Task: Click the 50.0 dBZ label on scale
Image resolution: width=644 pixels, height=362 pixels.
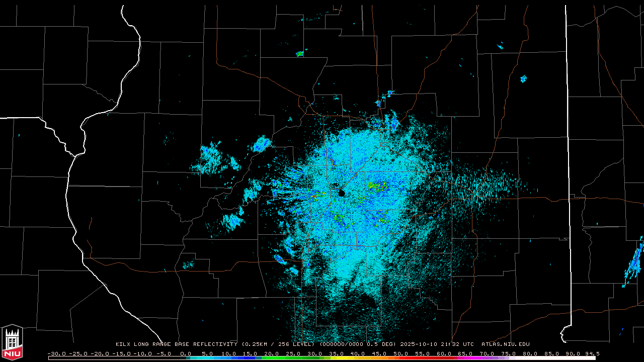Action: click(400, 353)
